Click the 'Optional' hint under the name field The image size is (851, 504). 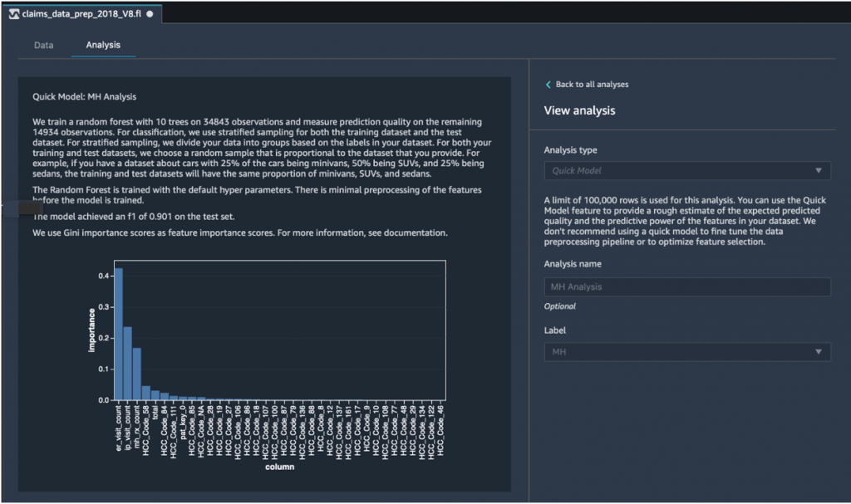coord(559,306)
